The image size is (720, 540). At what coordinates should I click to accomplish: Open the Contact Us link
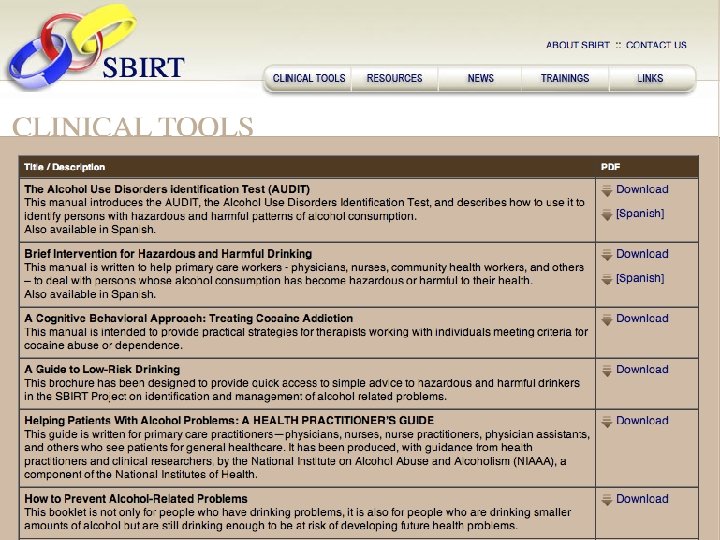656,45
